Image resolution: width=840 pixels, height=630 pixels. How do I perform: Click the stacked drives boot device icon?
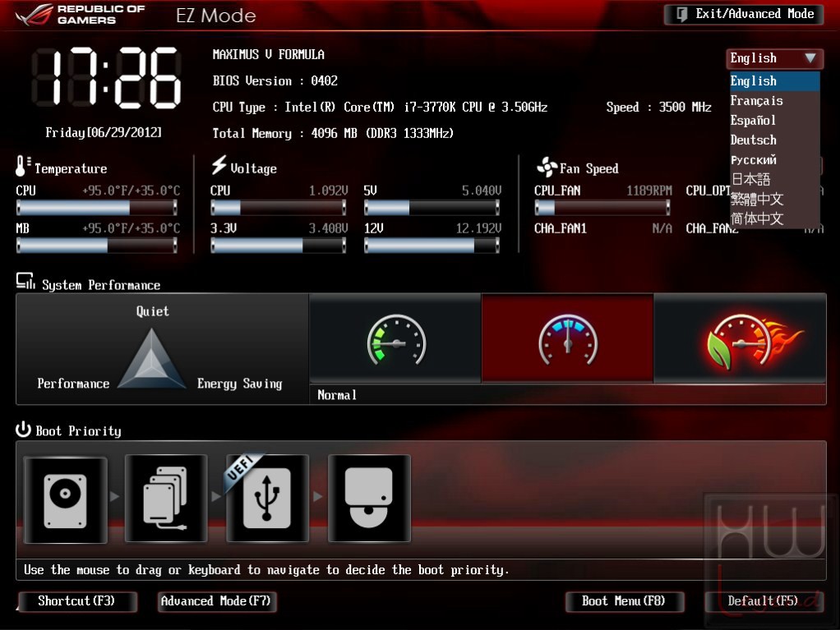click(x=166, y=499)
